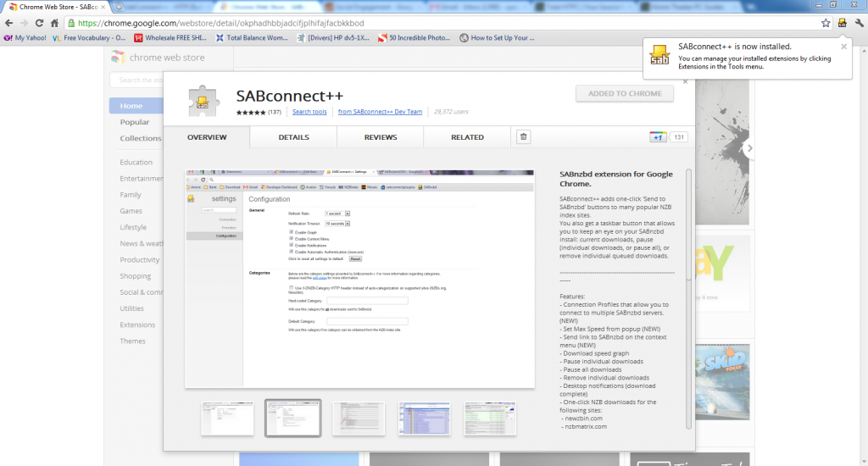Select Popular in the store sidebar
This screenshot has height=466, width=868.
pyautogui.click(x=135, y=122)
